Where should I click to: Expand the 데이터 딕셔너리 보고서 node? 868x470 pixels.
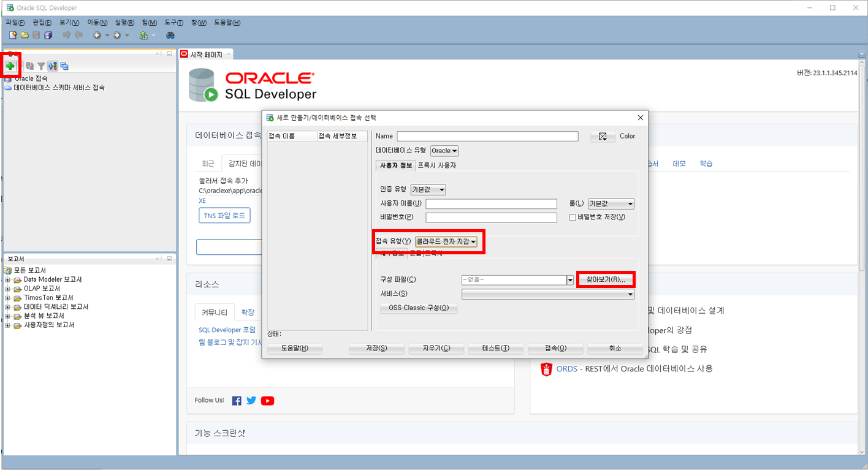8,307
